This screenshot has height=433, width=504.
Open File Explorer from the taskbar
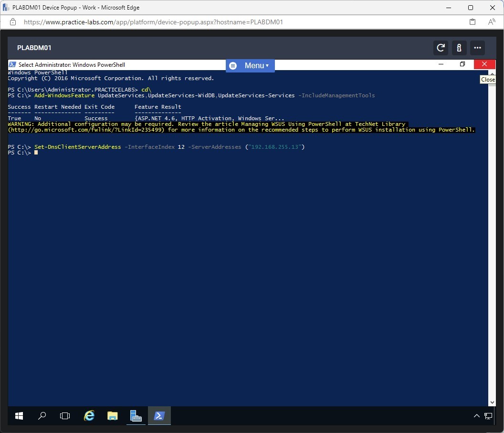(113, 416)
